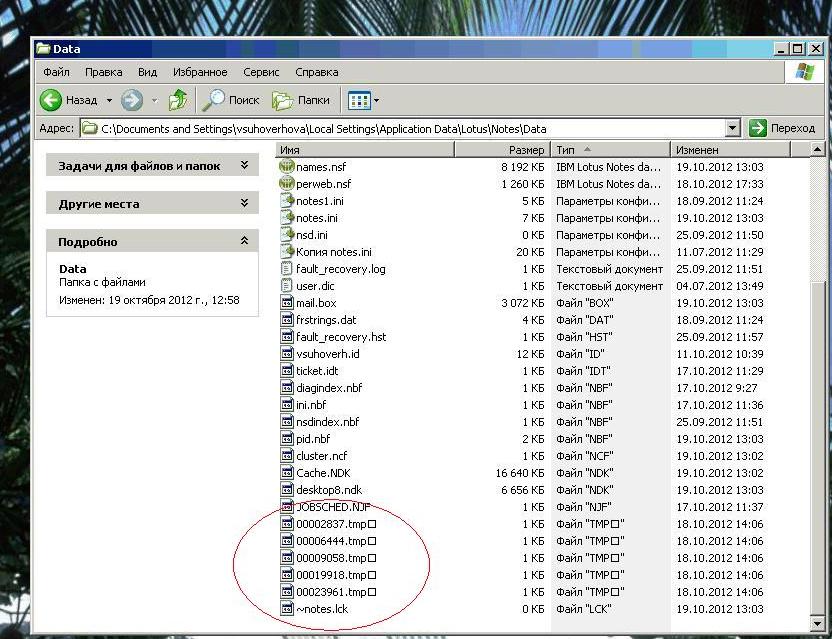Select the notes1.ini file icon

click(287, 201)
